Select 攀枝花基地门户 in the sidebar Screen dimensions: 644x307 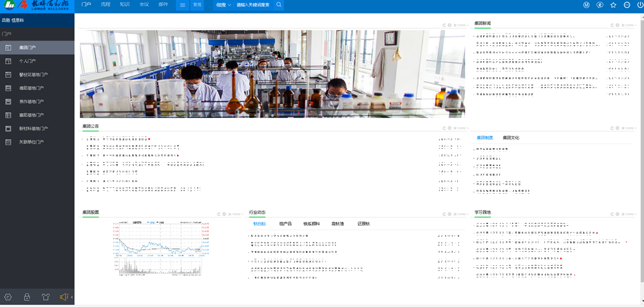(x=37, y=75)
